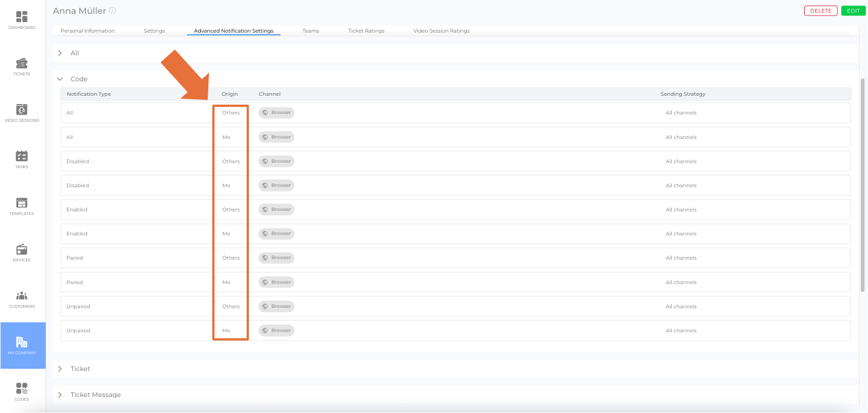The height and width of the screenshot is (413, 868).
Task: Switch to the Personal Information tab
Action: 88,31
